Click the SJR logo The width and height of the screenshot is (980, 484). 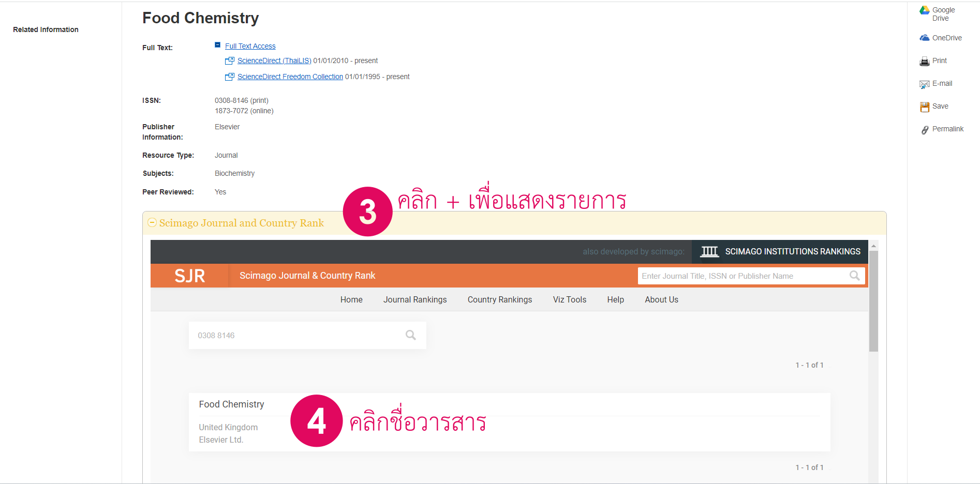pos(189,276)
